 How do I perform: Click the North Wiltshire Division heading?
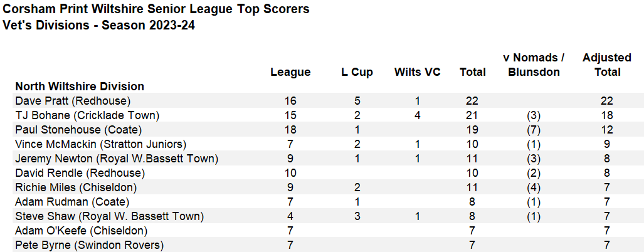(x=80, y=87)
